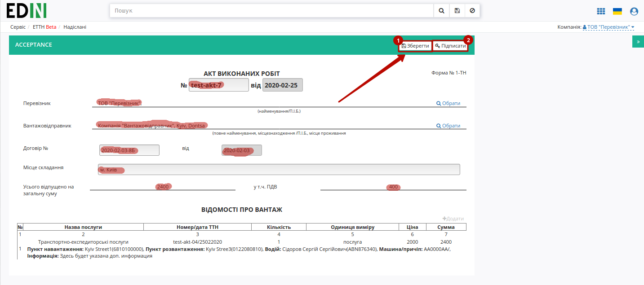Image resolution: width=644 pixels, height=285 pixels.
Task: Click the Перевізник name ТОВ "Перевізник"
Action: click(120, 103)
